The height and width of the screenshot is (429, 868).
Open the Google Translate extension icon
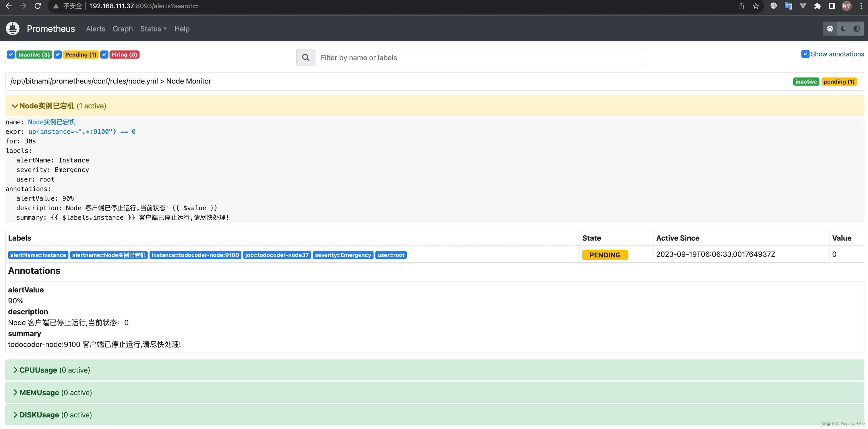pyautogui.click(x=788, y=6)
